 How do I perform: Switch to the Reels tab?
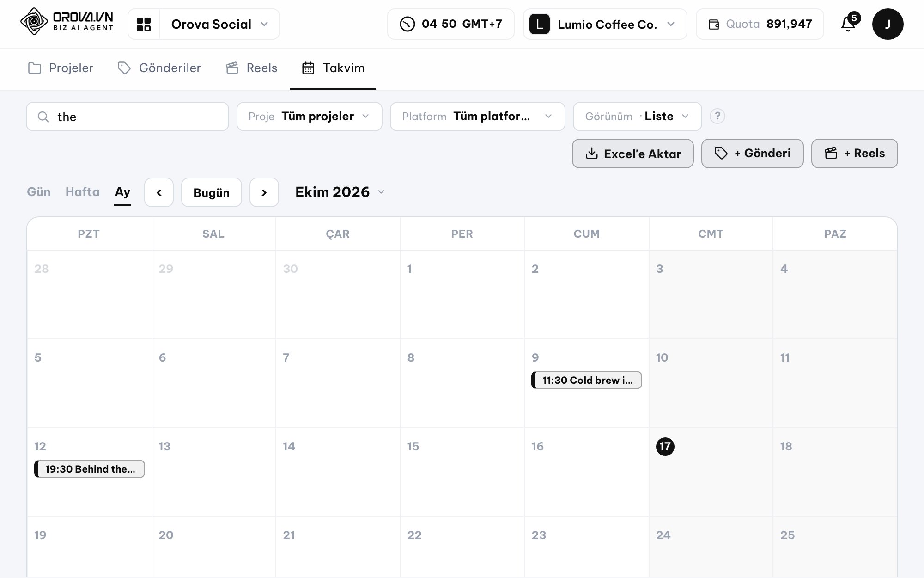251,68
